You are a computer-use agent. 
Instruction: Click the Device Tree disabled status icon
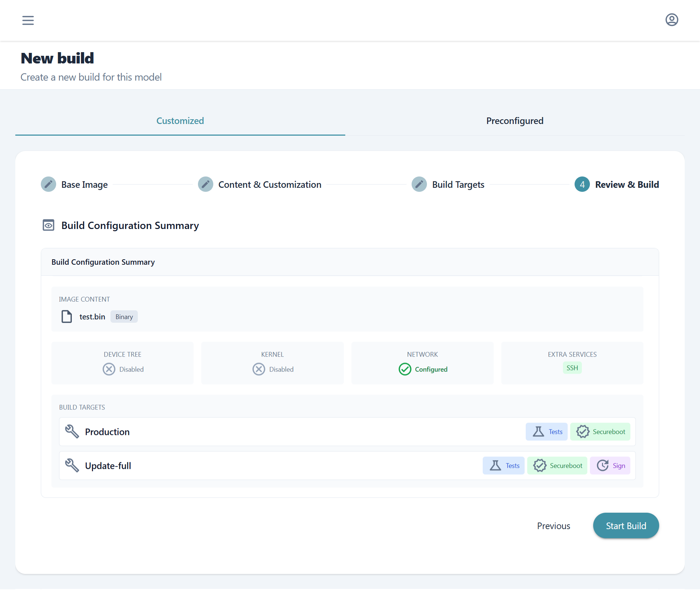pyautogui.click(x=109, y=369)
